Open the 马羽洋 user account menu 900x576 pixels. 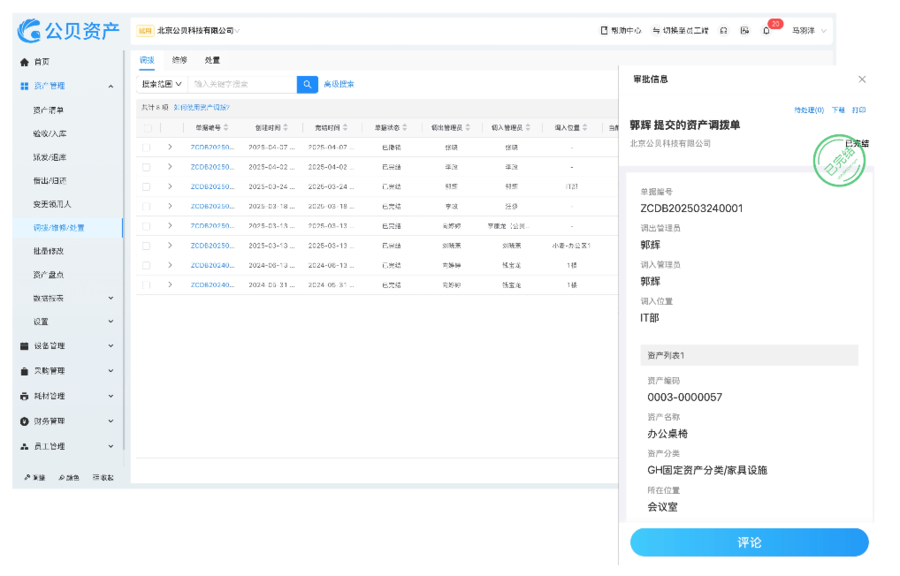[x=803, y=30]
